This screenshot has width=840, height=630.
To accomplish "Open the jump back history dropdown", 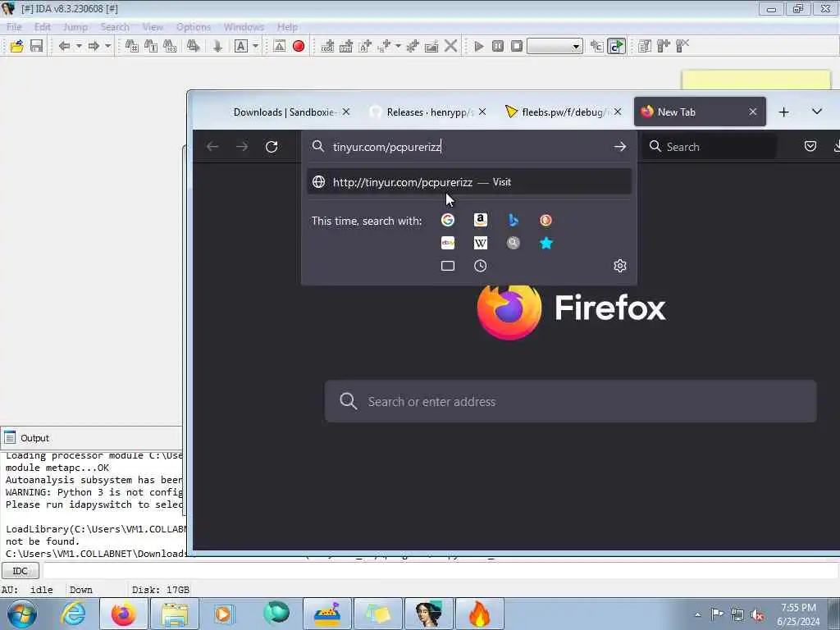I will coord(79,46).
